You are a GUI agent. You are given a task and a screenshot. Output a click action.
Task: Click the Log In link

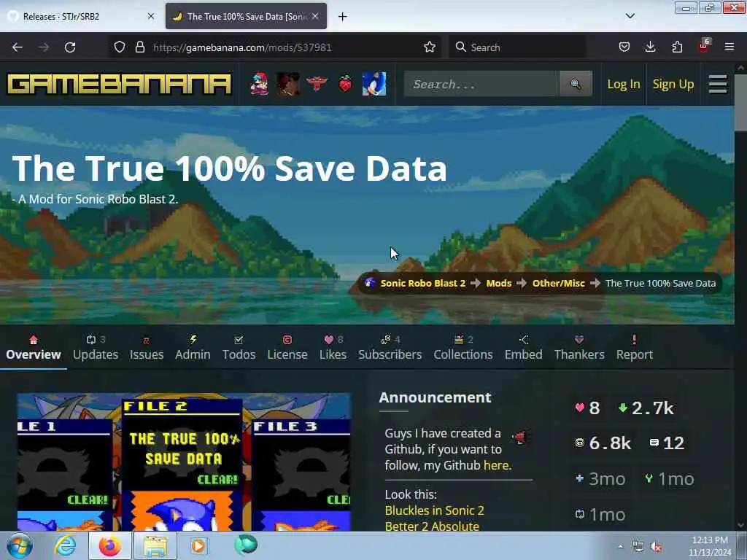[x=624, y=85]
